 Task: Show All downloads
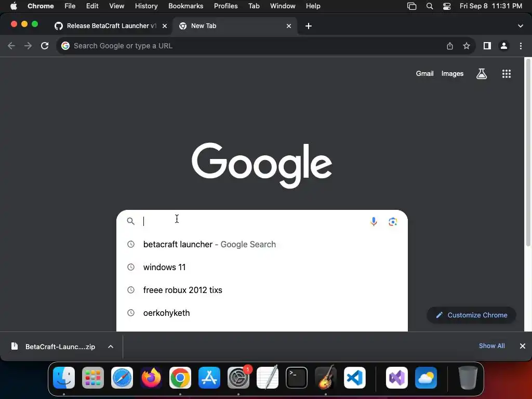pyautogui.click(x=491, y=345)
